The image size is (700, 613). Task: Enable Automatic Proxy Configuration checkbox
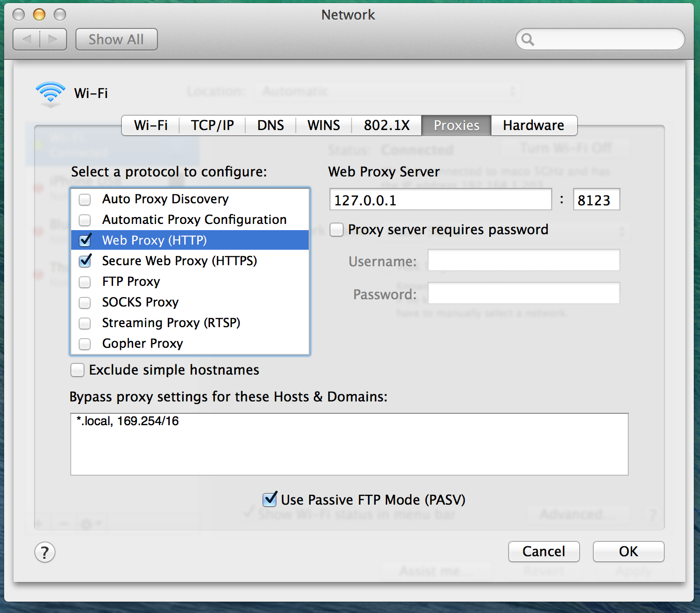coord(85,220)
